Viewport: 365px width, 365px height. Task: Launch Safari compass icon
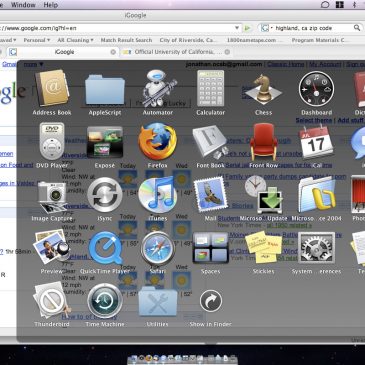pos(158,248)
